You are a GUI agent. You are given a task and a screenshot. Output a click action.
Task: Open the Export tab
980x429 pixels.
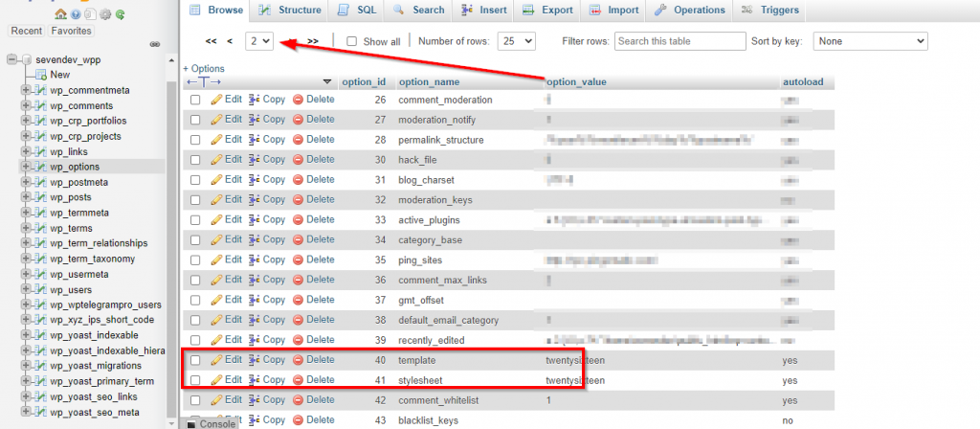pyautogui.click(x=547, y=10)
